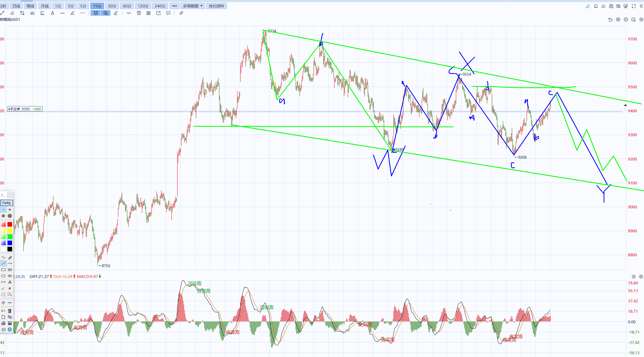The width and height of the screenshot is (644, 357).
Task: Click the zoom-in plus circle icon
Action: 618,20
